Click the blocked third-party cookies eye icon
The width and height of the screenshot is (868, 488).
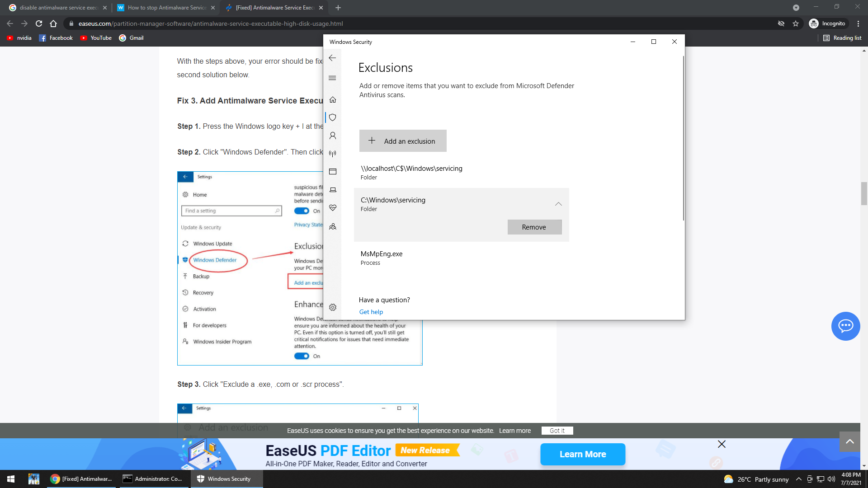tap(781, 23)
